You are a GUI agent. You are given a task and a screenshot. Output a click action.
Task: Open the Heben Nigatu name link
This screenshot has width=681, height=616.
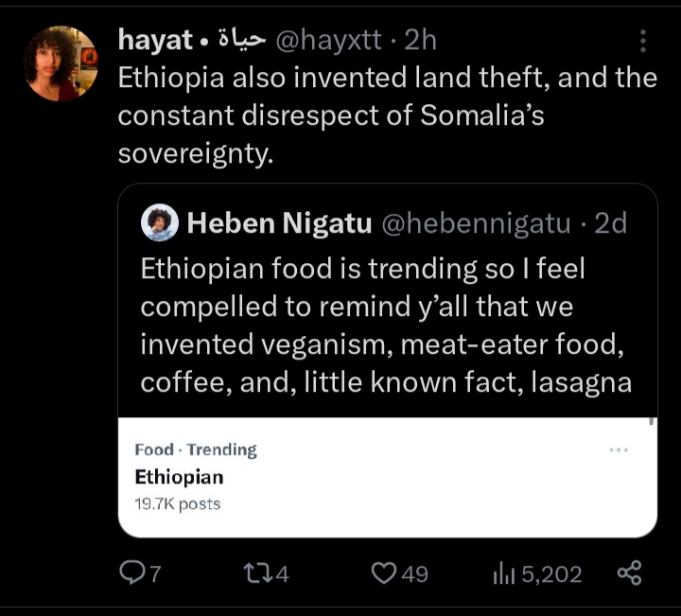tap(279, 223)
